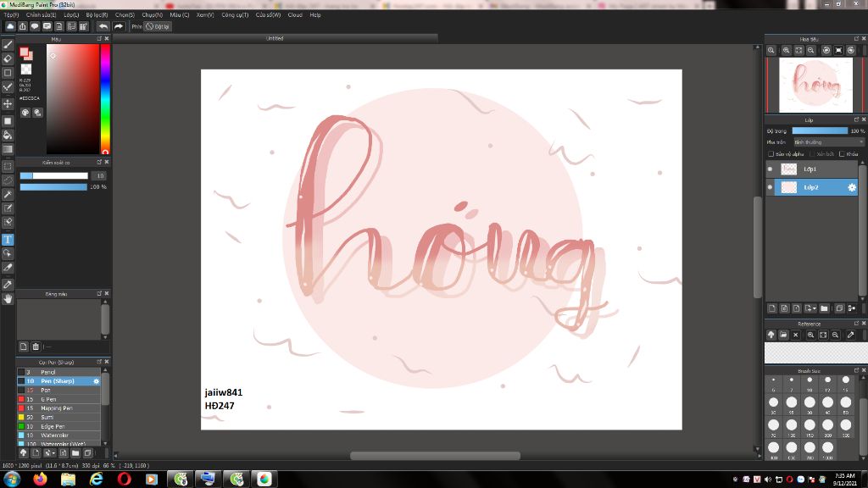This screenshot has height=488, width=868.
Task: Select the Eraser tool
Action: click(8, 58)
